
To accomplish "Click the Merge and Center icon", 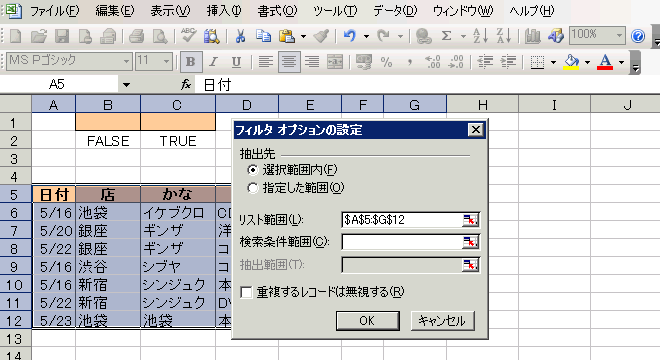I will tap(335, 62).
